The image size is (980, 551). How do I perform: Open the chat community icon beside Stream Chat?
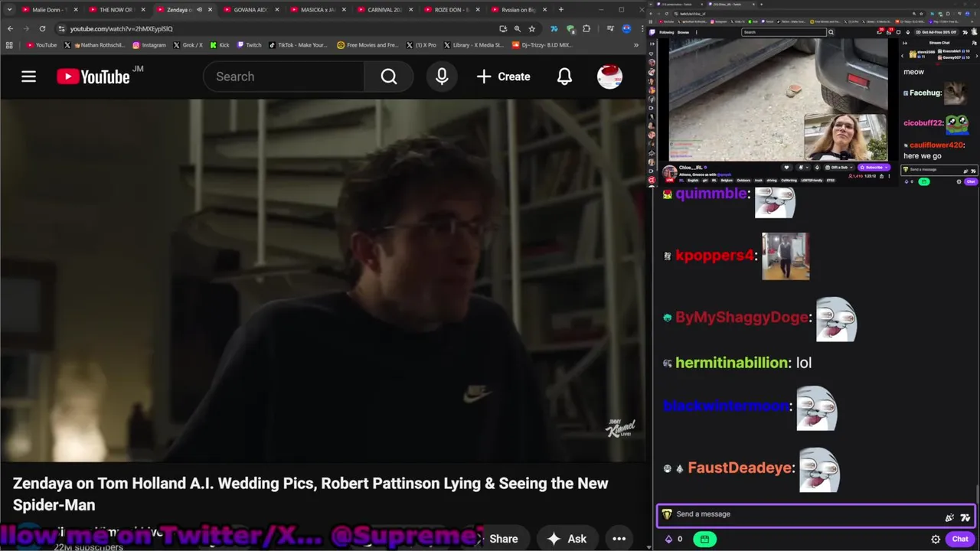pos(974,43)
